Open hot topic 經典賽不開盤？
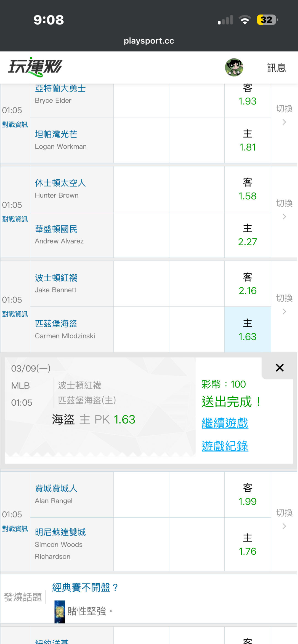The width and height of the screenshot is (298, 644). pyautogui.click(x=85, y=588)
